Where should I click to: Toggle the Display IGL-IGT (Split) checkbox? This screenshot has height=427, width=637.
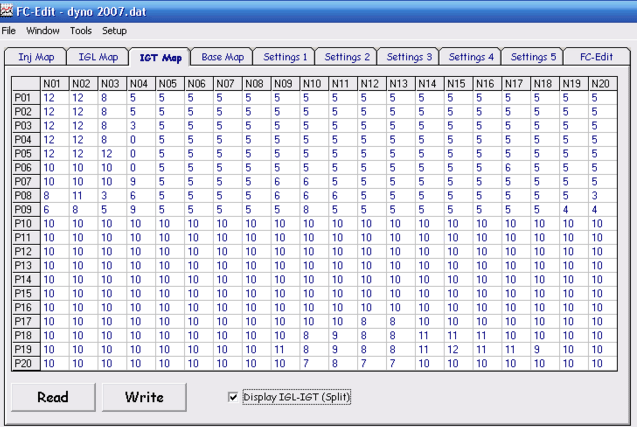tap(233, 397)
